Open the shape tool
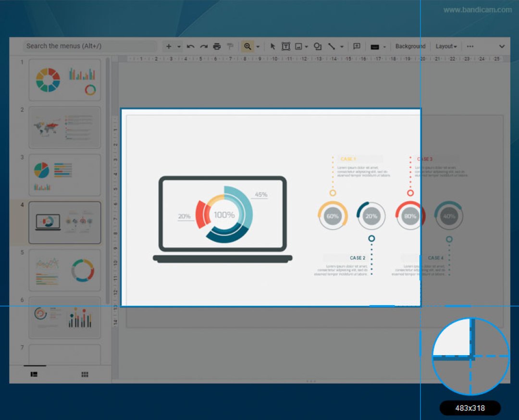Screen dimensions: 519x420 point(318,46)
